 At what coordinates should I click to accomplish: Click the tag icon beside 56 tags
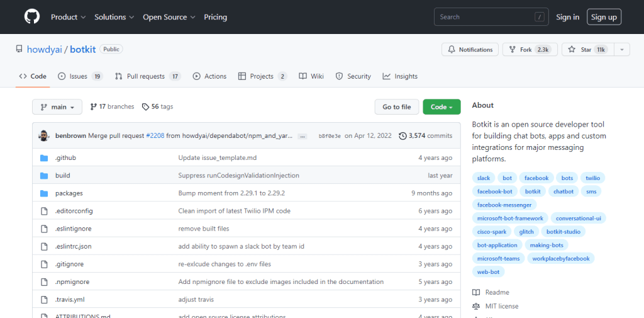tap(145, 106)
